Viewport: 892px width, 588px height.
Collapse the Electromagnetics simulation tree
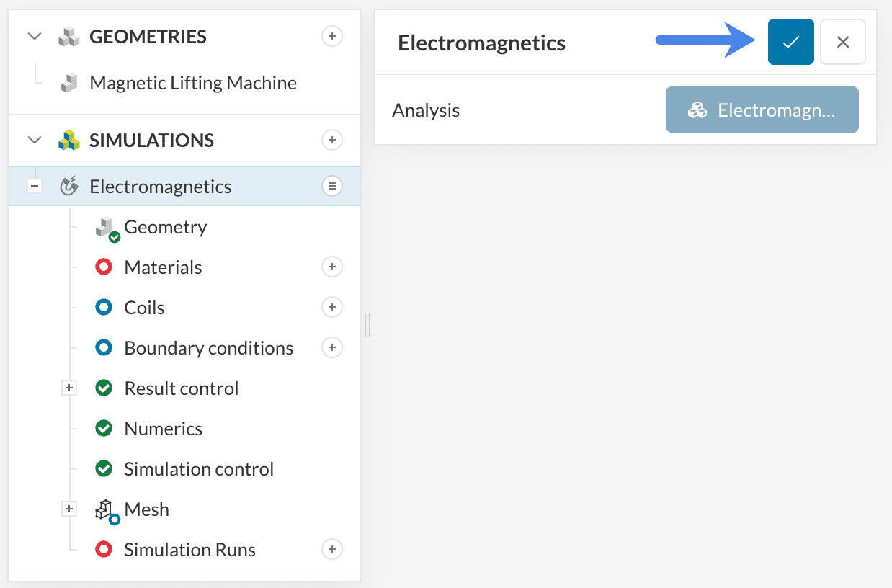click(x=34, y=186)
